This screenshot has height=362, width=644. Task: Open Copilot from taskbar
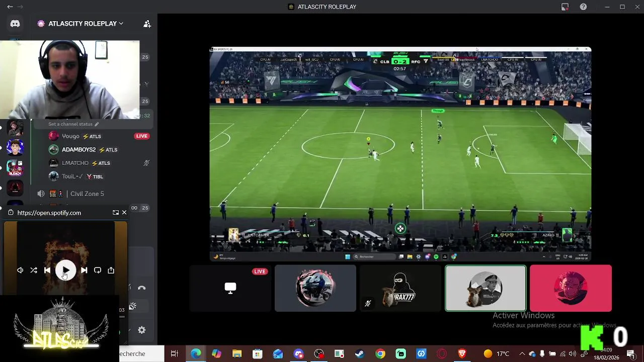pos(216,354)
